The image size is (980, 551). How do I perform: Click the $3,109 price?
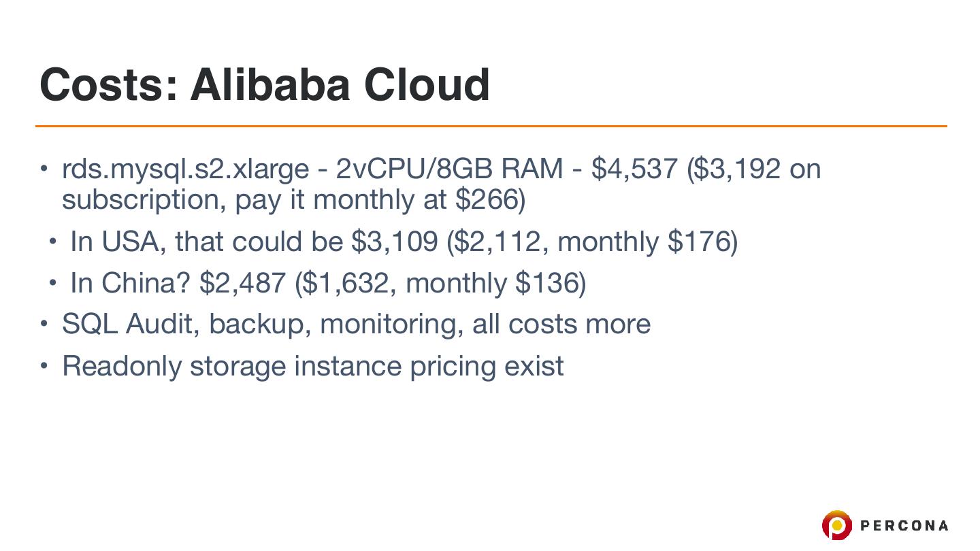[x=394, y=241]
